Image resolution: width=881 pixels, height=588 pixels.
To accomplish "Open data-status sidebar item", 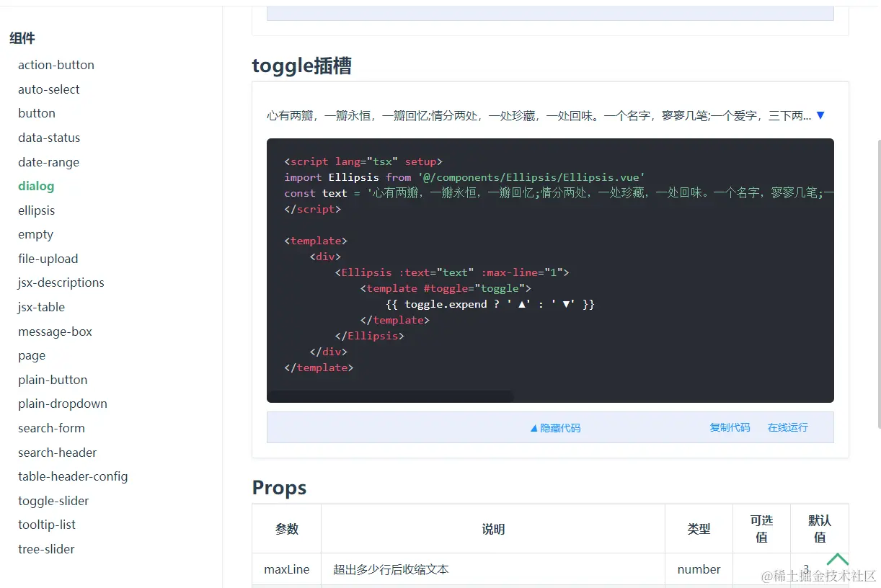I will point(49,138).
